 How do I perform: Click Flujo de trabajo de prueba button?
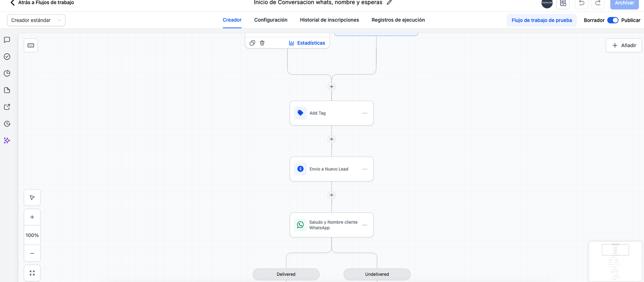click(x=541, y=20)
